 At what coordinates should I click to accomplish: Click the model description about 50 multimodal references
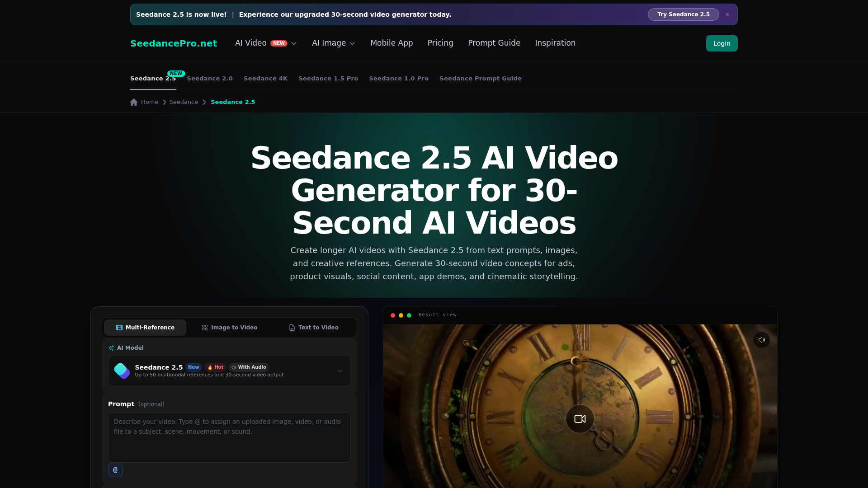209,375
